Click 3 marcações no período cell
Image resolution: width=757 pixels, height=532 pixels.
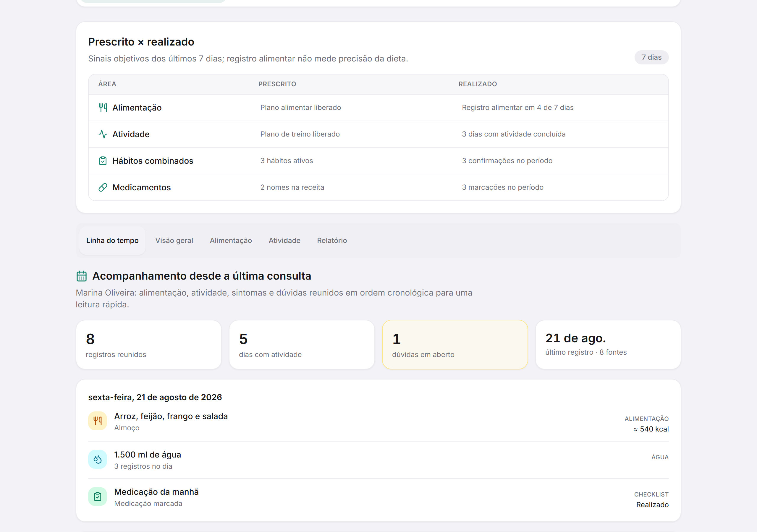tap(503, 188)
